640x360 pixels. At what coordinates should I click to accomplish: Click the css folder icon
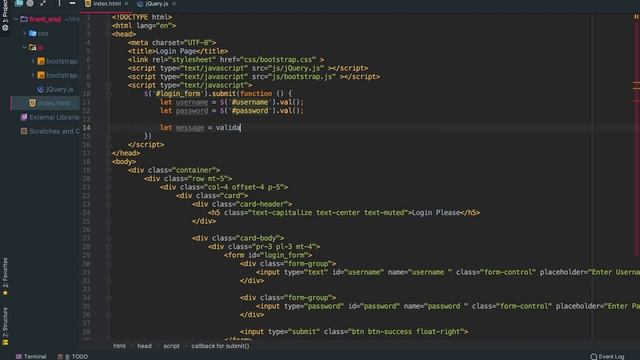point(33,33)
